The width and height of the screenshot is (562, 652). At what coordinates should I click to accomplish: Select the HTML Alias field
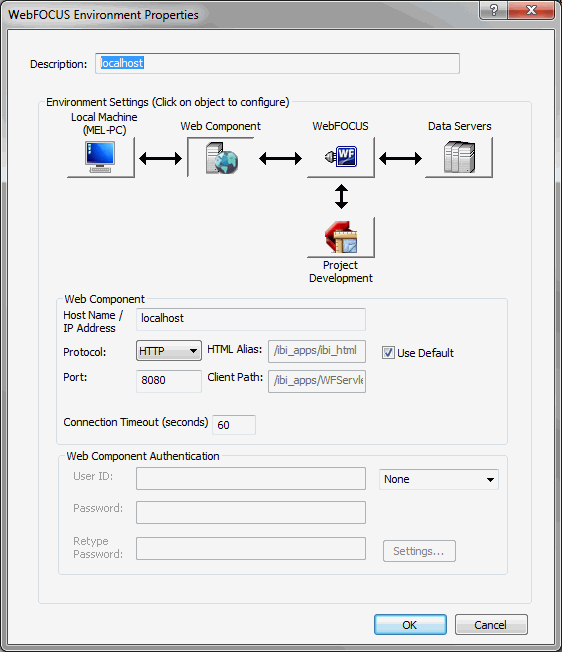(x=317, y=351)
